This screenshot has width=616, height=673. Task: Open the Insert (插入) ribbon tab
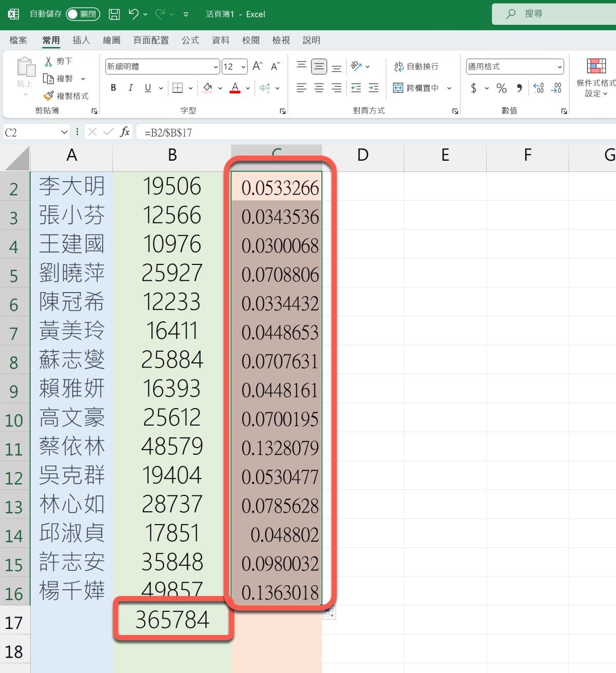[x=81, y=40]
